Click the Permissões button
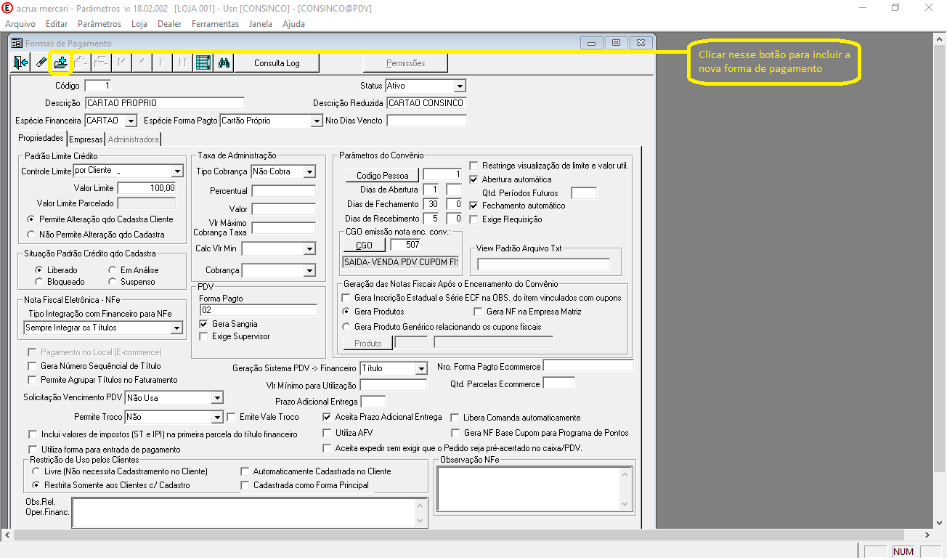This screenshot has height=560, width=947. (405, 63)
